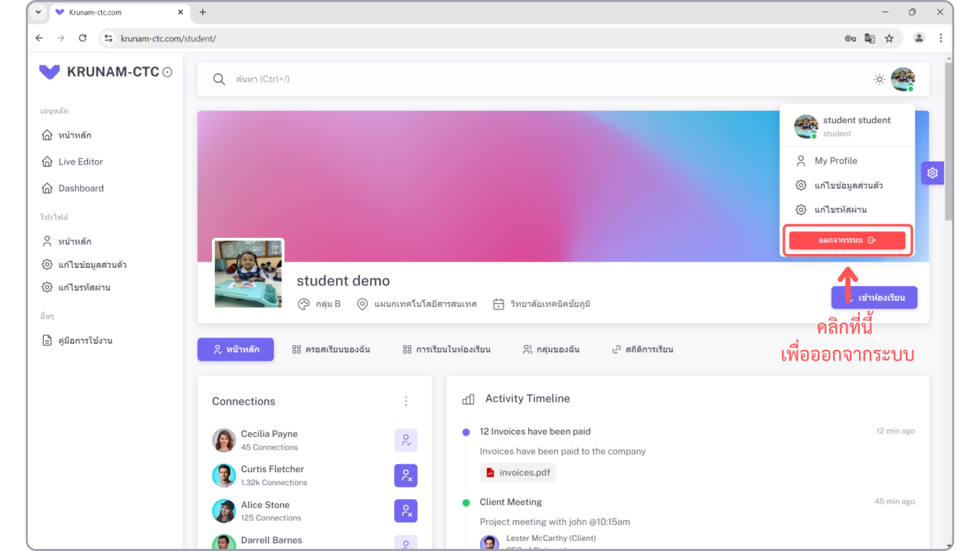Toggle the light/dark theme sun icon
The width and height of the screenshot is (980, 551).
(880, 80)
